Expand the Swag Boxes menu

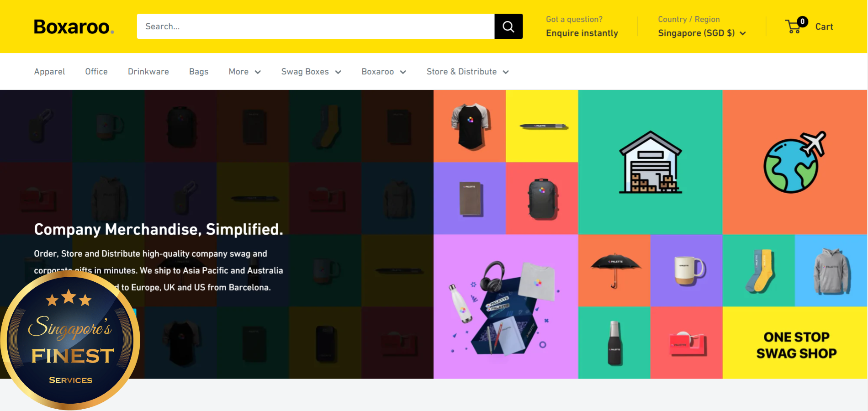[x=312, y=72]
